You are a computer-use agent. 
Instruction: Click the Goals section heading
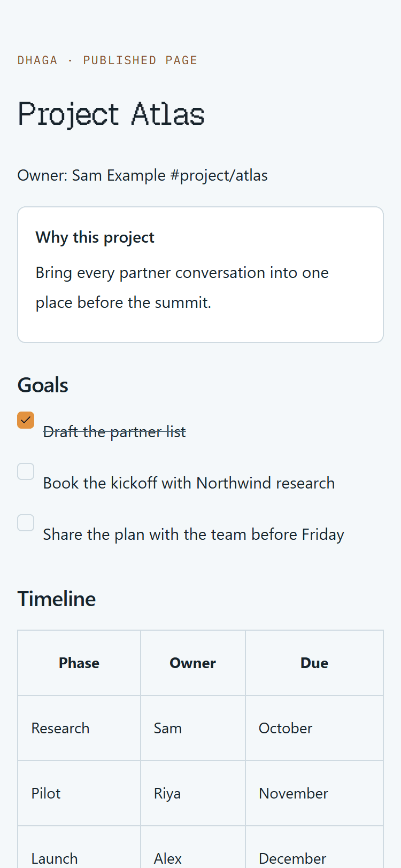(43, 385)
